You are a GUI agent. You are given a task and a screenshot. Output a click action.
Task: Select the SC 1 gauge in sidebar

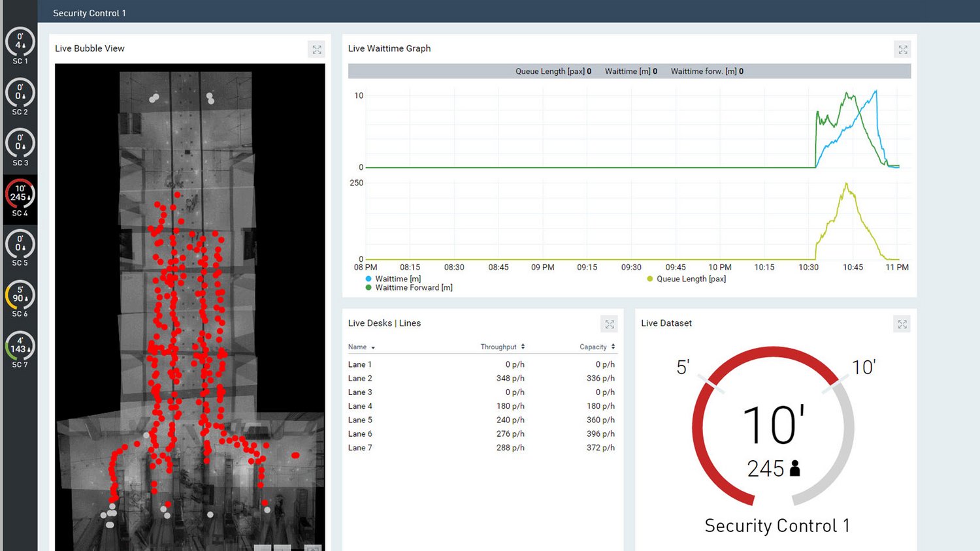pyautogui.click(x=20, y=46)
